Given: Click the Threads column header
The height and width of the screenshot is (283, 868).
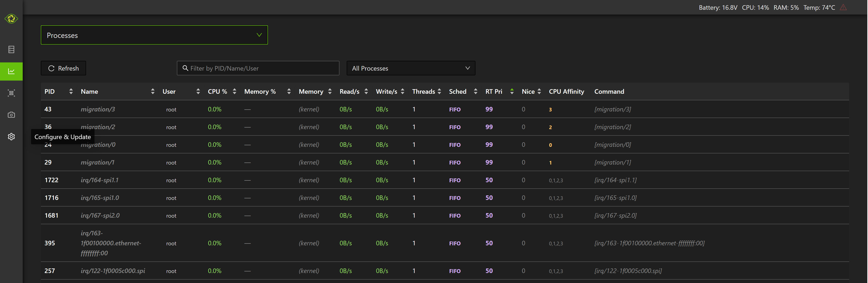Looking at the screenshot, I should pyautogui.click(x=423, y=91).
